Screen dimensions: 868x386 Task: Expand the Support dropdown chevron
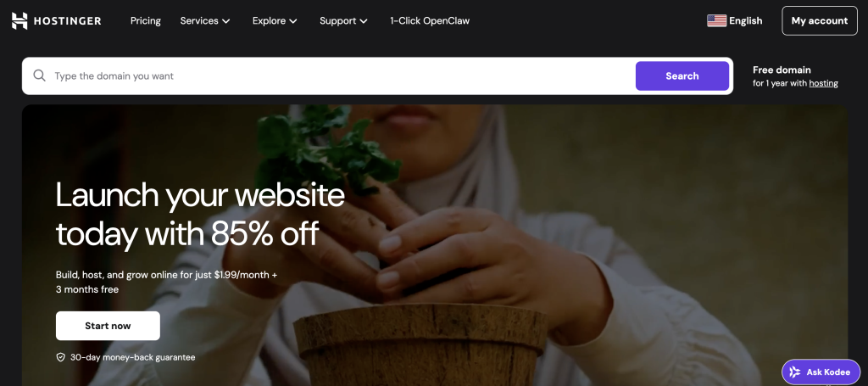[x=364, y=21]
